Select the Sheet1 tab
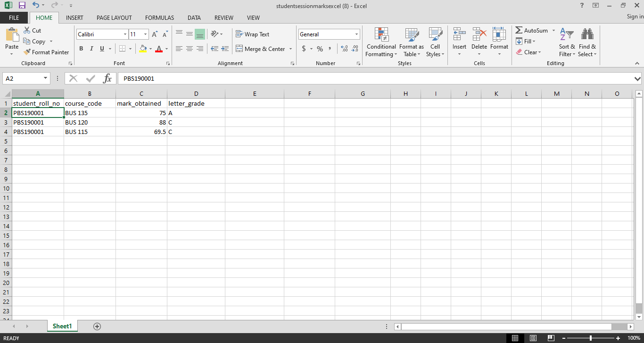This screenshot has width=644, height=343. click(62, 326)
